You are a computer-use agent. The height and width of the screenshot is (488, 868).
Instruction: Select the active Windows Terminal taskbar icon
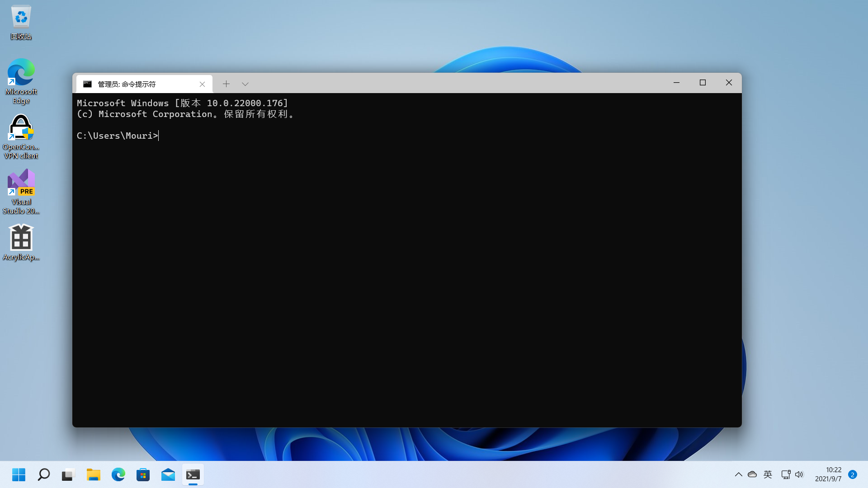(x=193, y=474)
